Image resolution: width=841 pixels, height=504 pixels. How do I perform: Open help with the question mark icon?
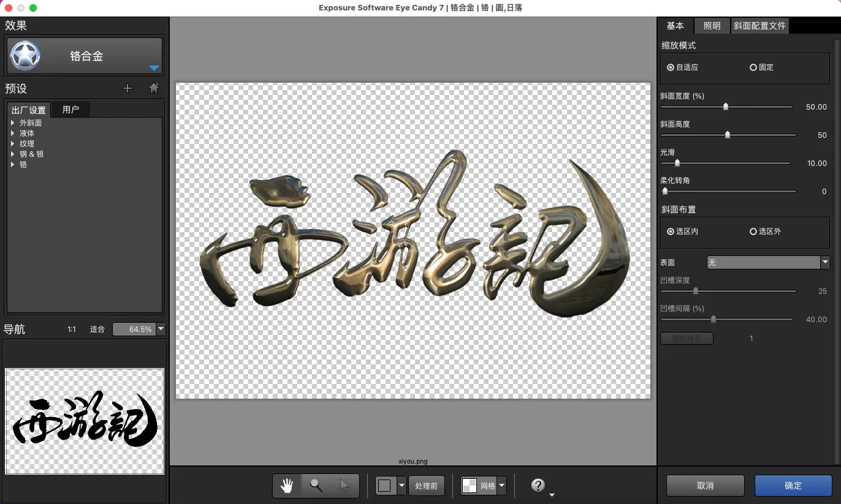click(x=538, y=486)
